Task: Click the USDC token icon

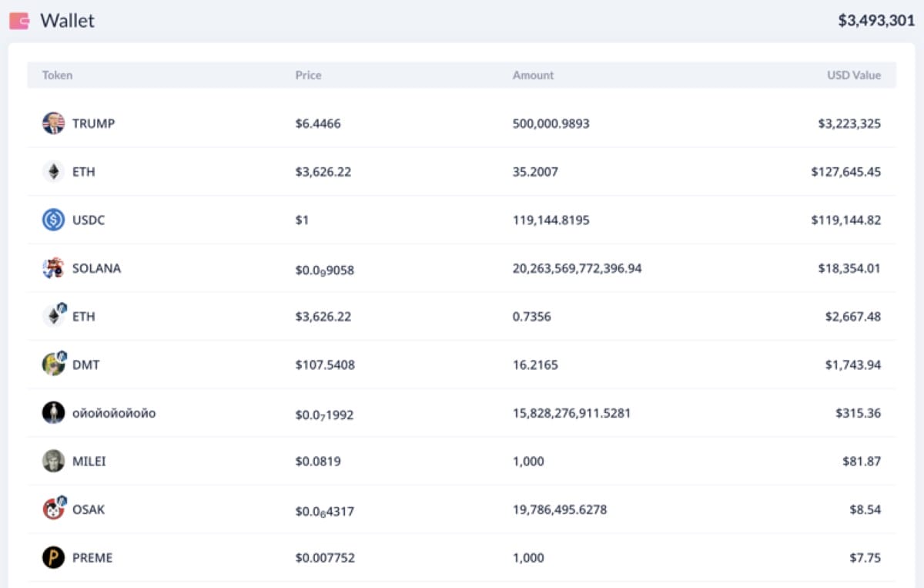Action: [x=53, y=220]
